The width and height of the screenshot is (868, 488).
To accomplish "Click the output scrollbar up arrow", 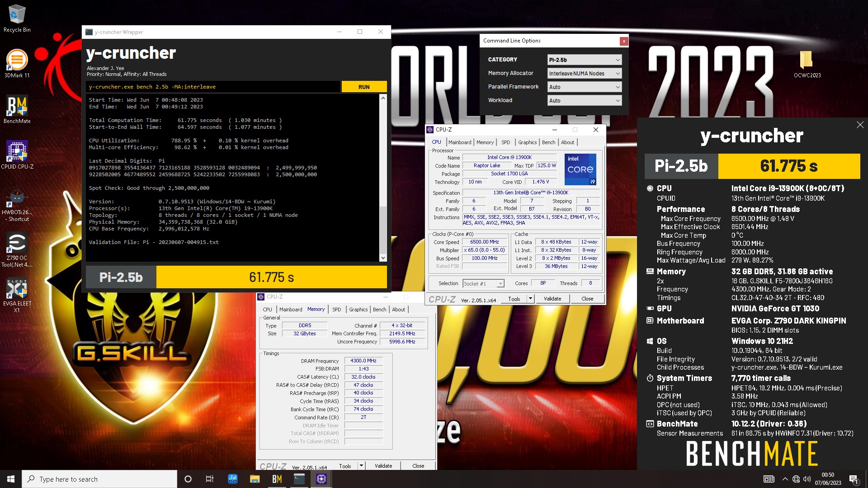I will [383, 98].
